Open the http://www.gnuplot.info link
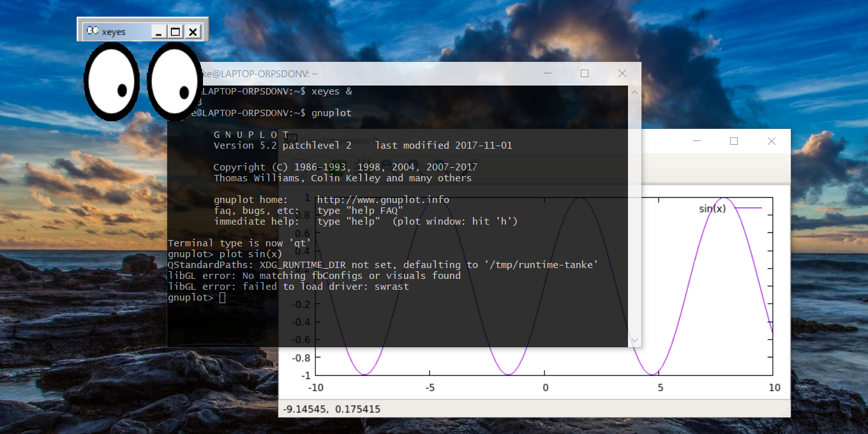Viewport: 868px width, 434px height. [383, 200]
